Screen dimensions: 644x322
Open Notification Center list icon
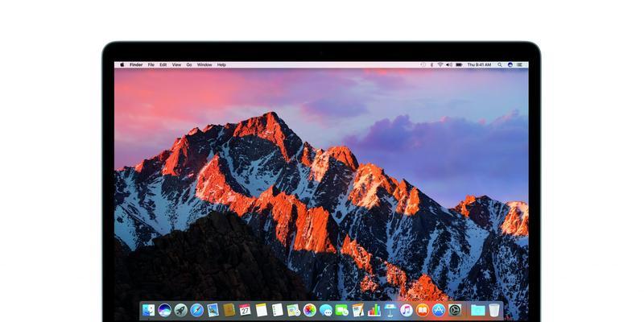tap(521, 64)
